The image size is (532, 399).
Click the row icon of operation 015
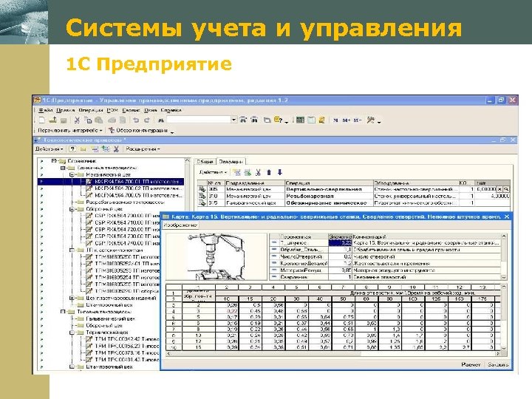(202, 202)
